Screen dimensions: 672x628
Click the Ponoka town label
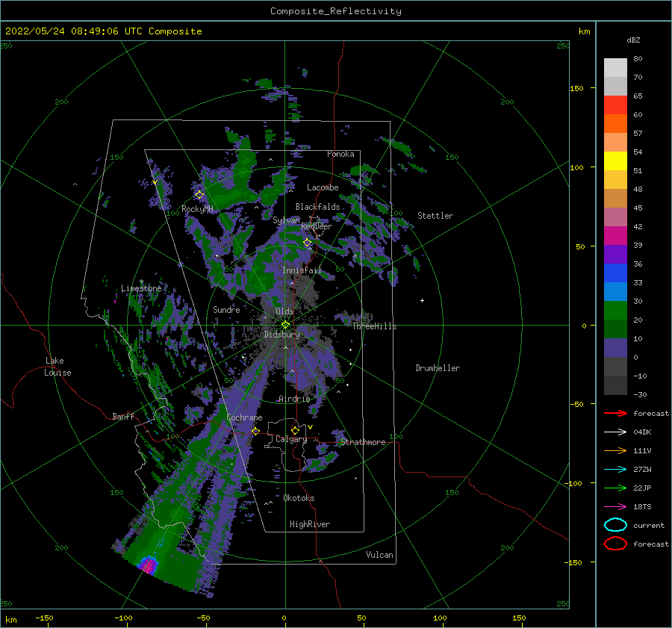point(340,154)
